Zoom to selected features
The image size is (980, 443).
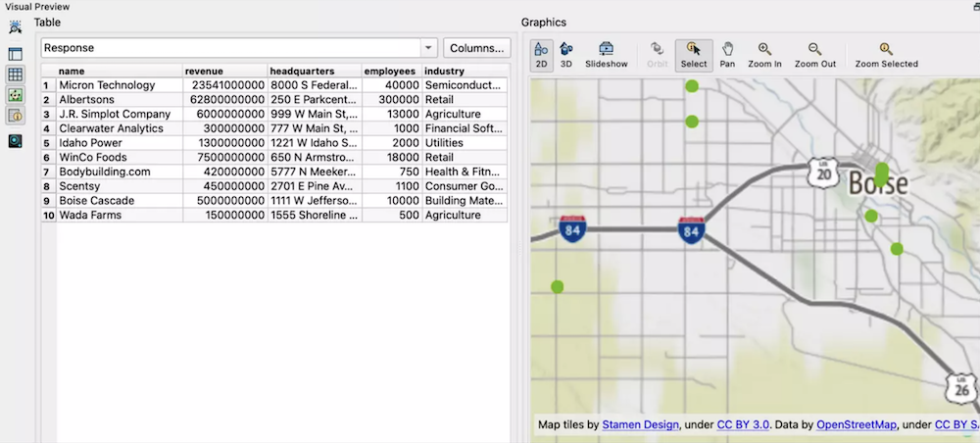[x=886, y=54]
